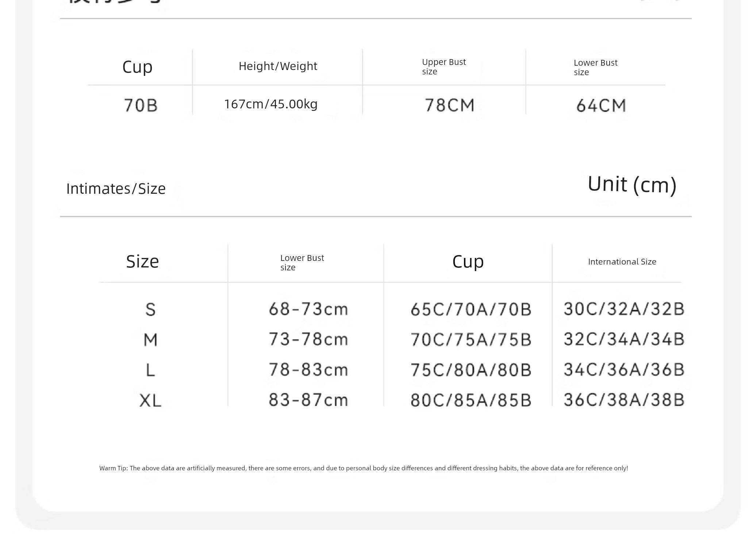Select size M row label
756x540 pixels.
click(150, 340)
